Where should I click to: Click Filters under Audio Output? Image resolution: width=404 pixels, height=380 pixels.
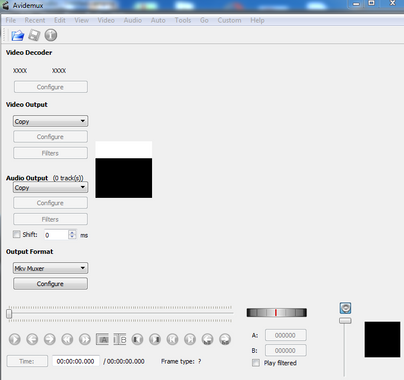click(x=50, y=219)
